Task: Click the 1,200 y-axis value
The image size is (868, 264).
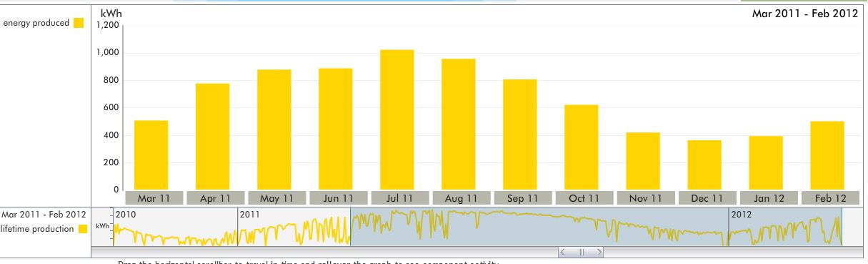Action: pyautogui.click(x=107, y=25)
